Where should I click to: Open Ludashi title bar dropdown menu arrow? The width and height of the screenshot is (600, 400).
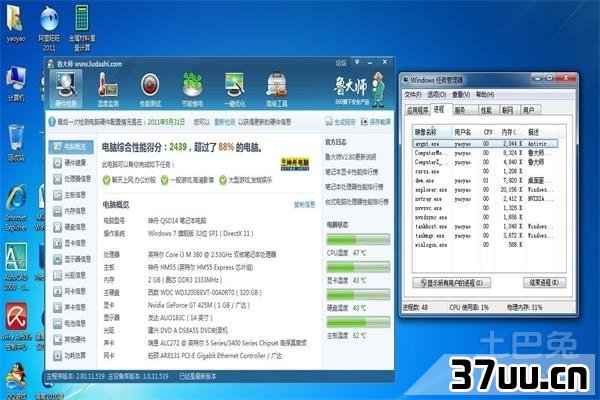[x=357, y=62]
